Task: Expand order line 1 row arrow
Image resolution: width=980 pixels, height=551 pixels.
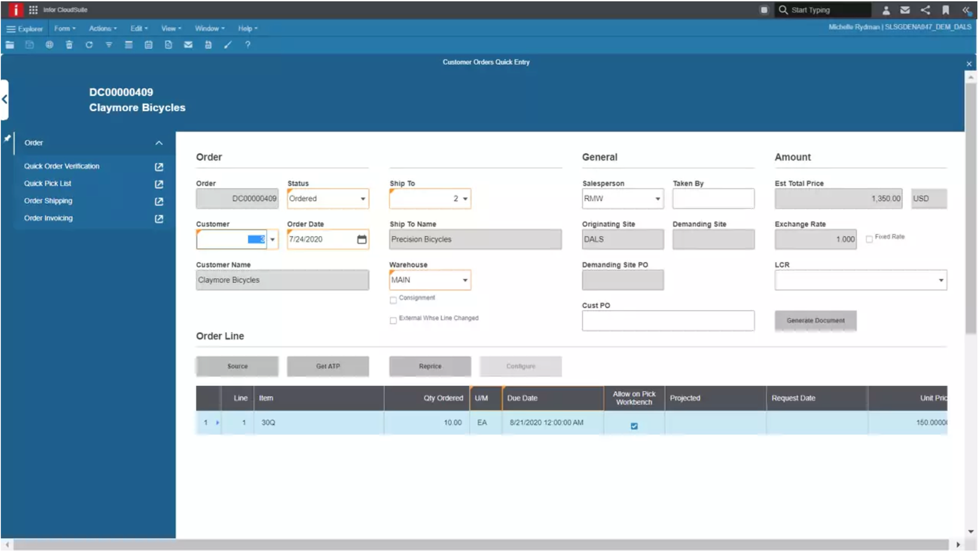Action: [x=217, y=422]
